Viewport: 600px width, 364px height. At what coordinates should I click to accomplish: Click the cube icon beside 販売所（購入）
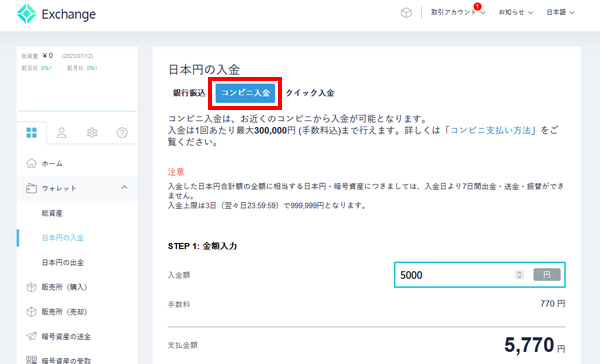(x=31, y=287)
